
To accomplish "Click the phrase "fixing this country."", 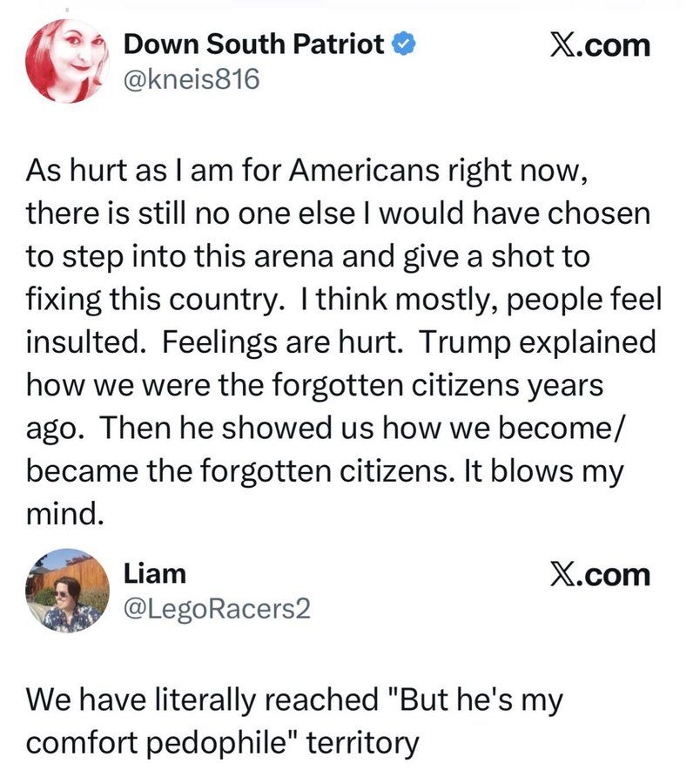I will pos(155,300).
